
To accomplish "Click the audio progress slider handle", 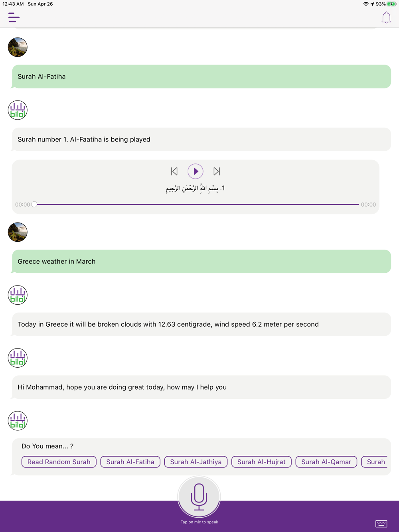I will [x=34, y=205].
